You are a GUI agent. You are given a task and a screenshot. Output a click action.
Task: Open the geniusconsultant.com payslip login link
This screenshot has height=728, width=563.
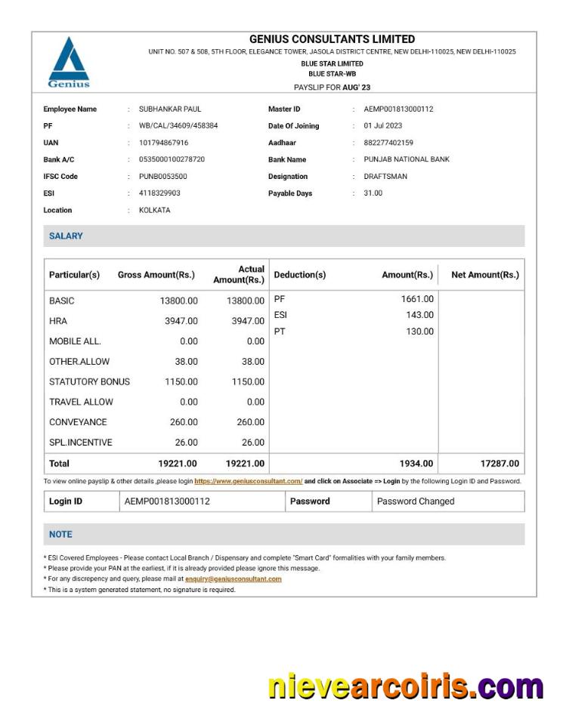pyautogui.click(x=249, y=481)
